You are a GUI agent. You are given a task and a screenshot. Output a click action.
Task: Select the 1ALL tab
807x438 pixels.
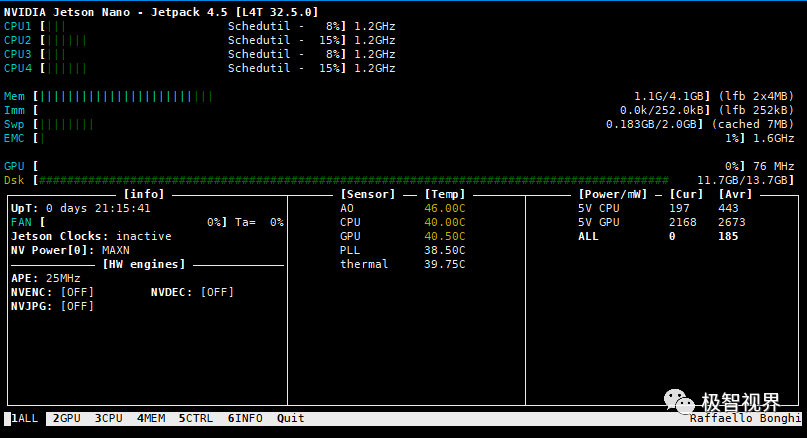[25, 418]
